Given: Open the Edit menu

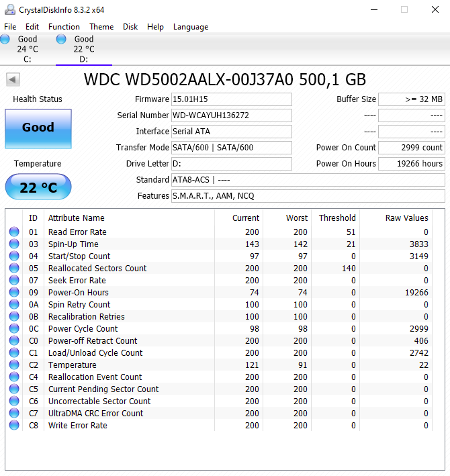Looking at the screenshot, I should coord(32,27).
